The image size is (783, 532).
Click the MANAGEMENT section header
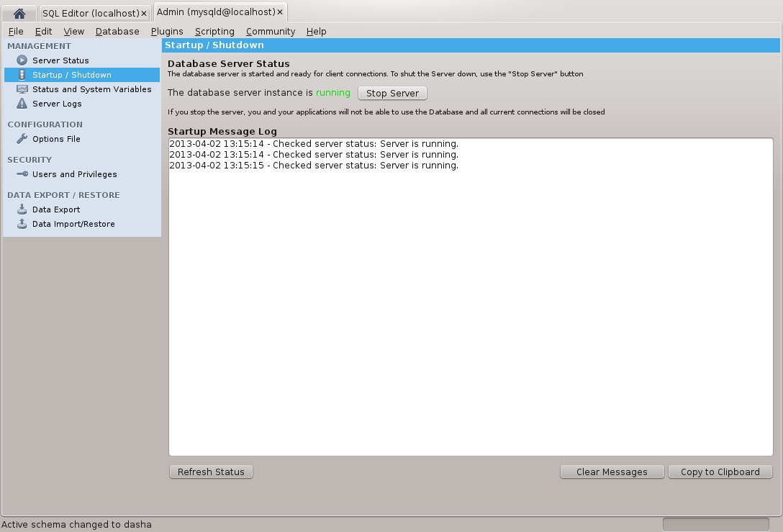tap(40, 46)
